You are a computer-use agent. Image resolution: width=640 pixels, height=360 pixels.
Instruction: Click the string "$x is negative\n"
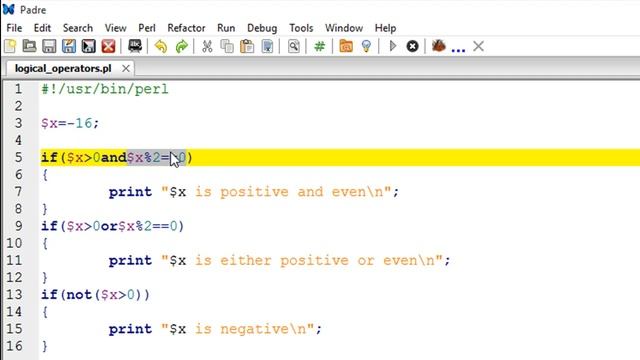[238, 329]
